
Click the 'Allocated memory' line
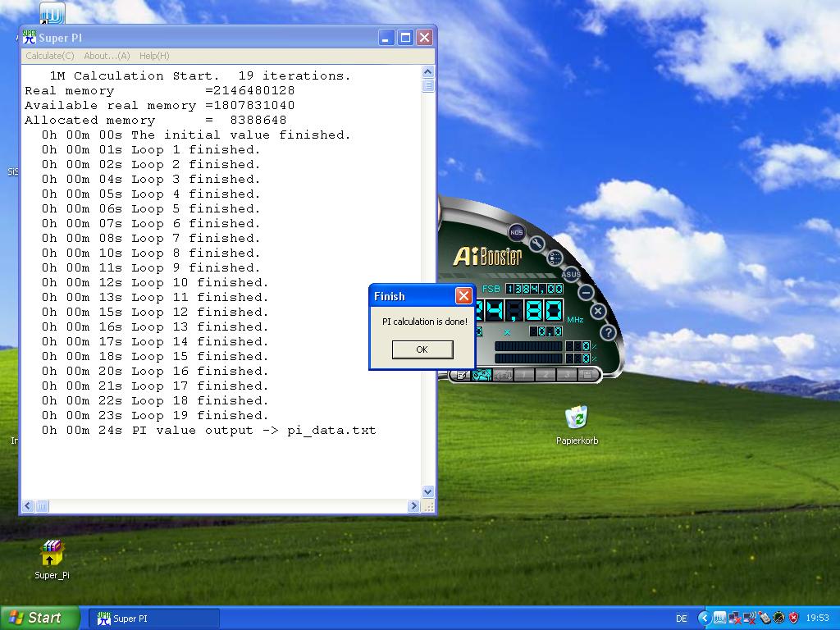pos(155,120)
